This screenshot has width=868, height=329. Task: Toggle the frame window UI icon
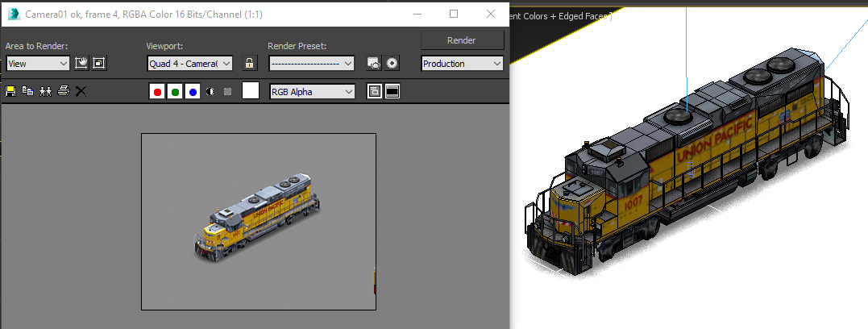392,92
